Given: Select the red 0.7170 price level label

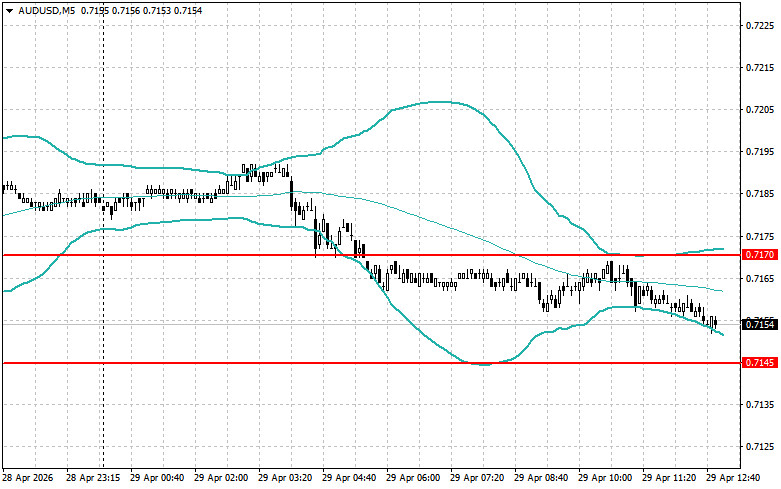Looking at the screenshot, I should click(760, 254).
